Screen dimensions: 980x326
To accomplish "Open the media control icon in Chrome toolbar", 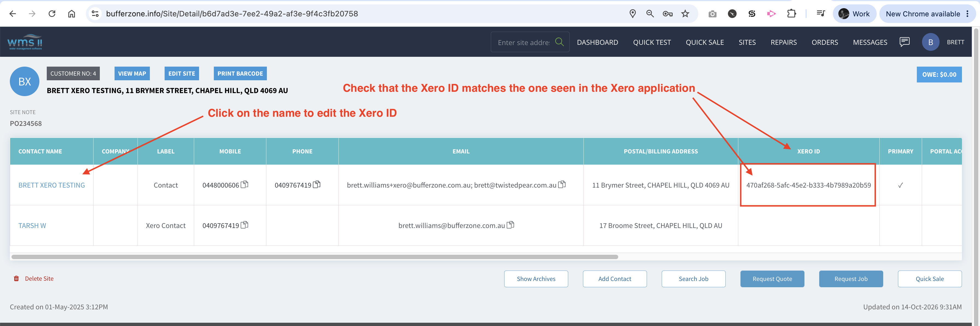I will (821, 14).
